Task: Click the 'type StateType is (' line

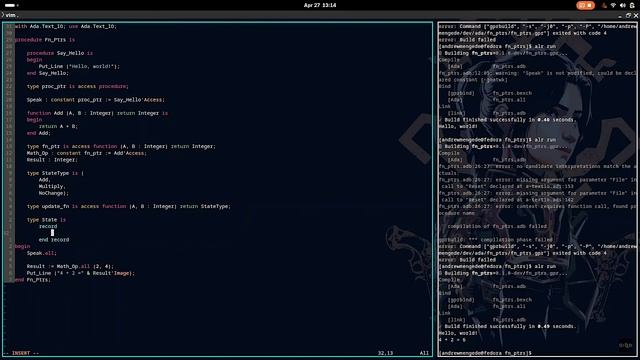Action: pyautogui.click(x=55, y=173)
